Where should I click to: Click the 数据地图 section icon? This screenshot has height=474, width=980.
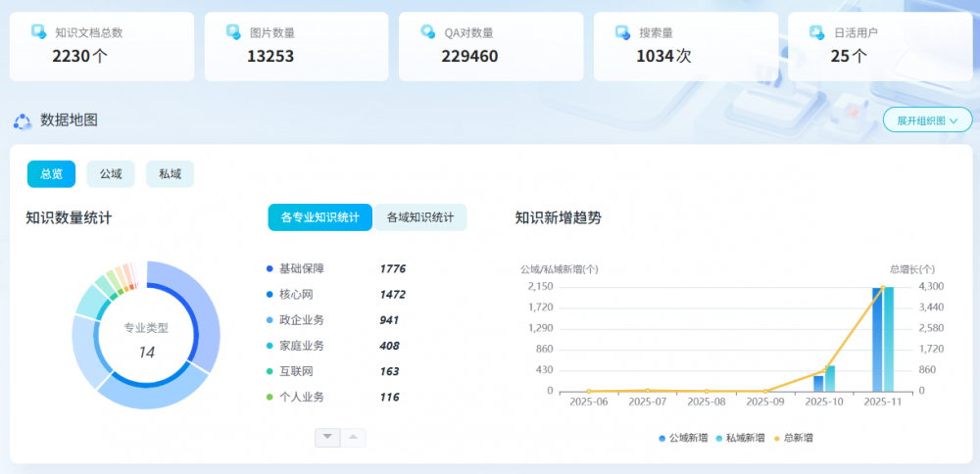[23, 120]
